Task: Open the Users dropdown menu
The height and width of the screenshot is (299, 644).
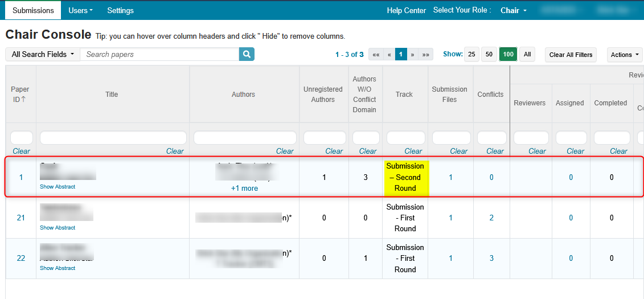Action: pos(80,11)
